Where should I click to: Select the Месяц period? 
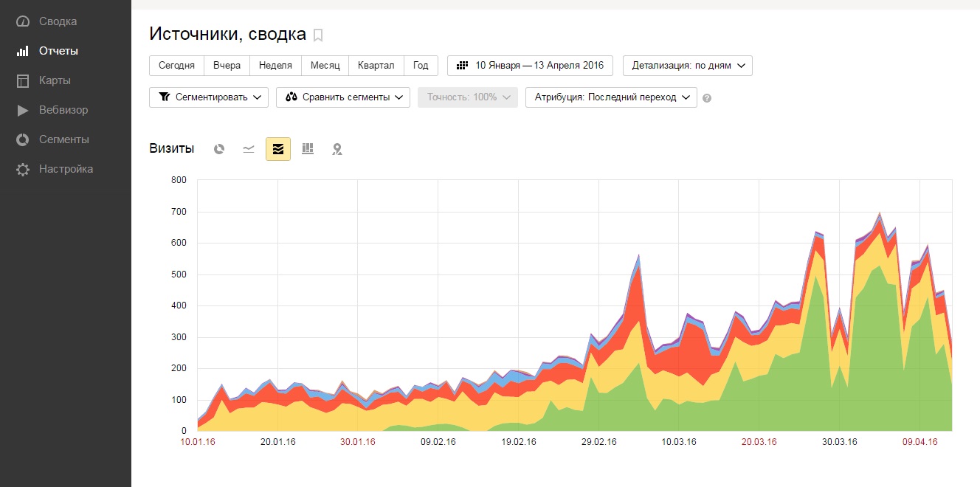point(325,65)
